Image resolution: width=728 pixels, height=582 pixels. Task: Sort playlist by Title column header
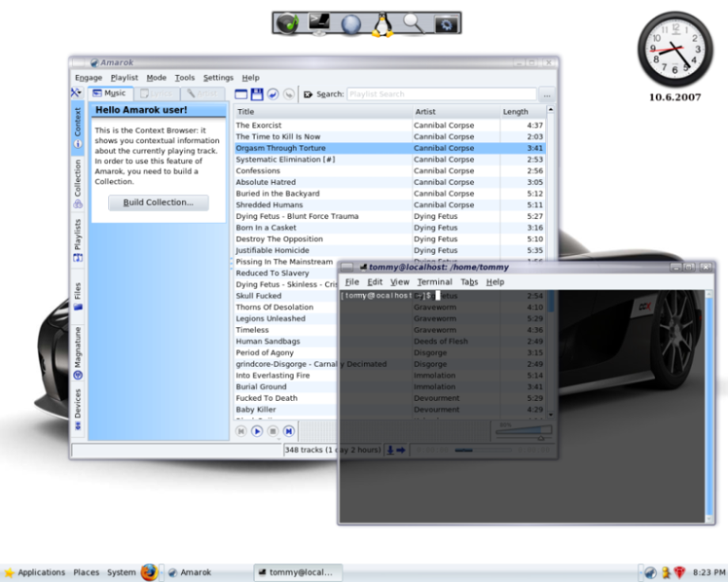coord(323,111)
